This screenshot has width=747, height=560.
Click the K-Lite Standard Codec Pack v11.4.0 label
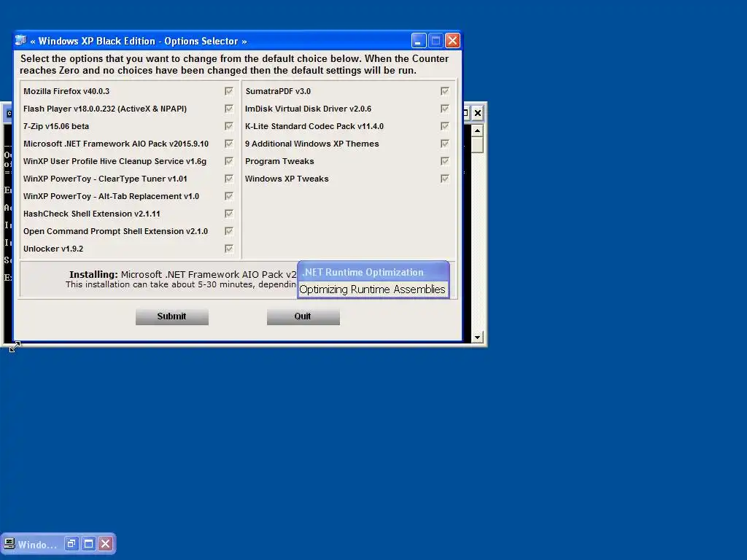click(x=314, y=126)
